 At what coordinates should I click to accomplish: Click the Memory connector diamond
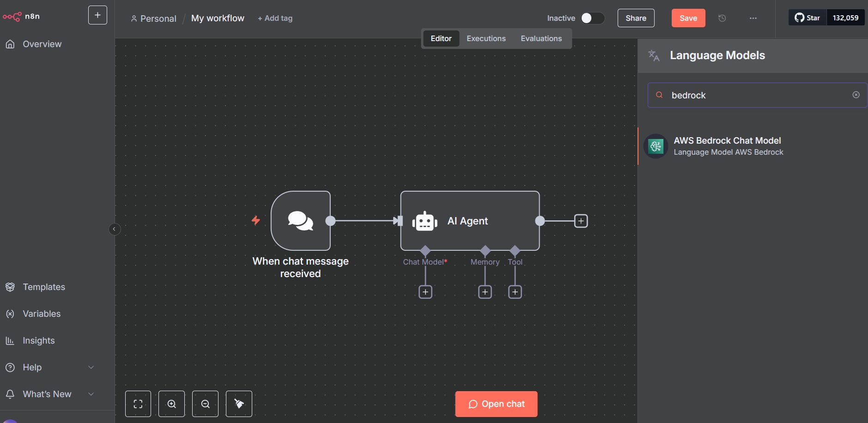[485, 251]
